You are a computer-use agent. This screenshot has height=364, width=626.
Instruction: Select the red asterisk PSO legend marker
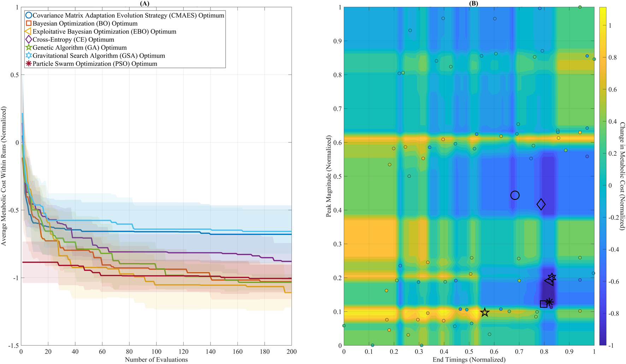(x=29, y=64)
